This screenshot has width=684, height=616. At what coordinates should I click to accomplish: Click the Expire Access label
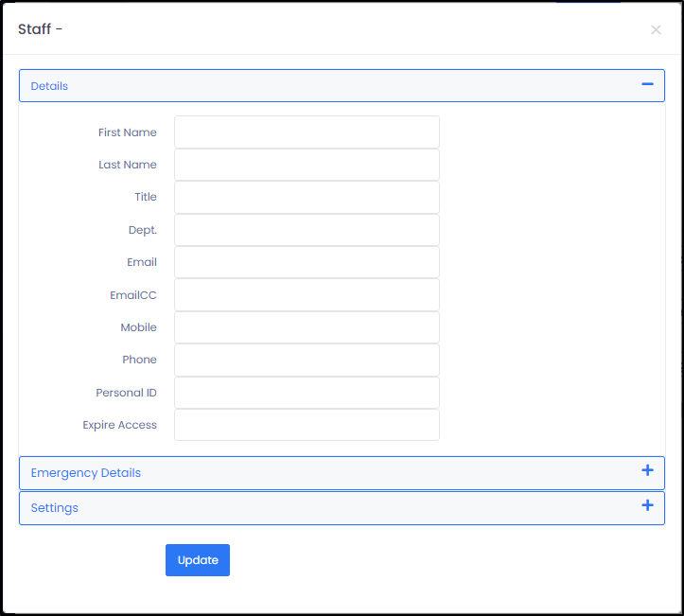pyautogui.click(x=119, y=425)
